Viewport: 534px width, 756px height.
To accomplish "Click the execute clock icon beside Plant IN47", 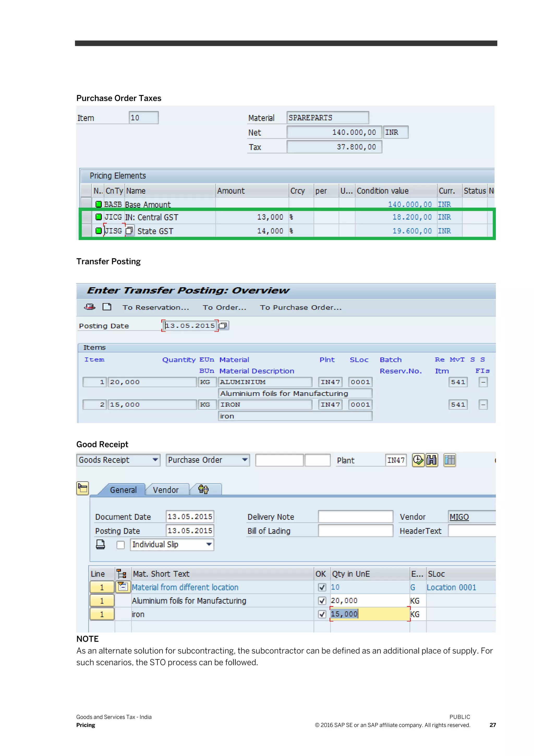I will click(418, 460).
